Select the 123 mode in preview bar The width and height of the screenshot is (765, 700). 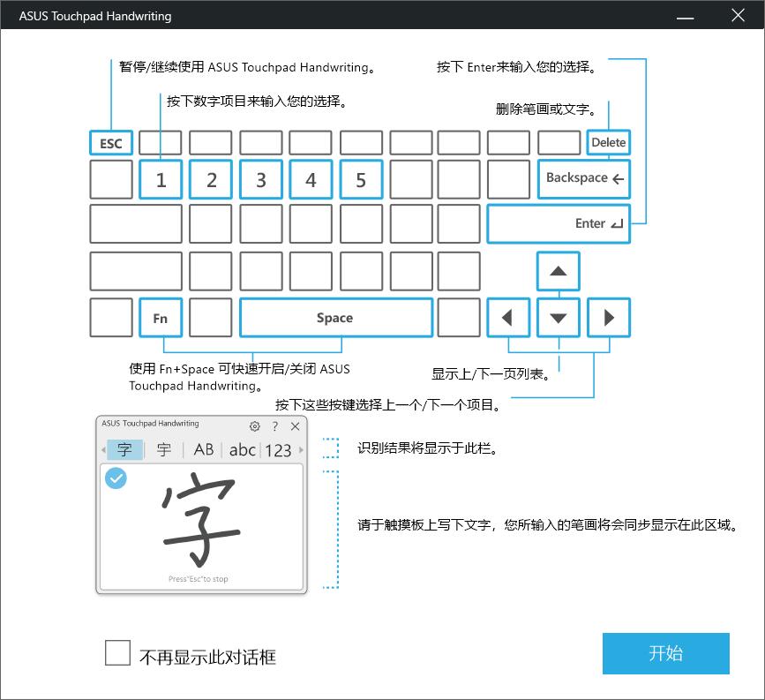click(x=279, y=450)
